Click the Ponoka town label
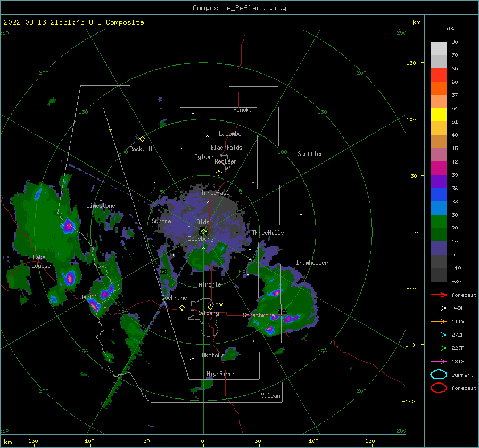Viewport: 479px width, 448px height. 243,110
